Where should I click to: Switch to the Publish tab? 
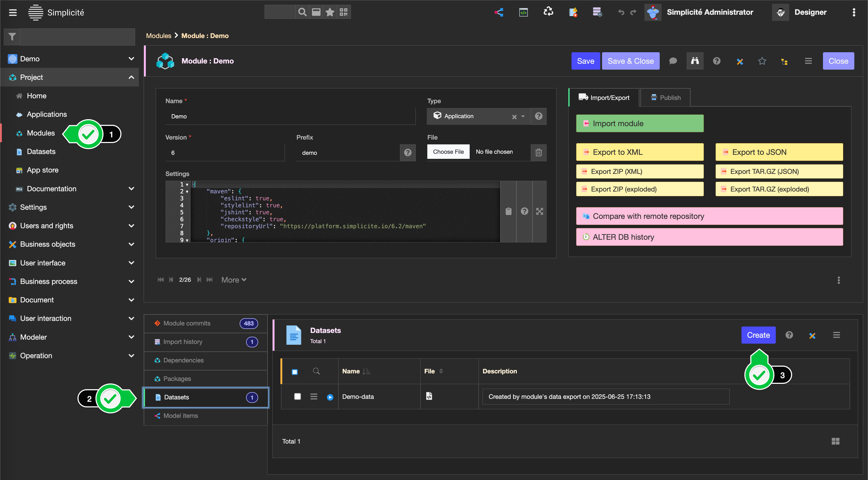665,97
